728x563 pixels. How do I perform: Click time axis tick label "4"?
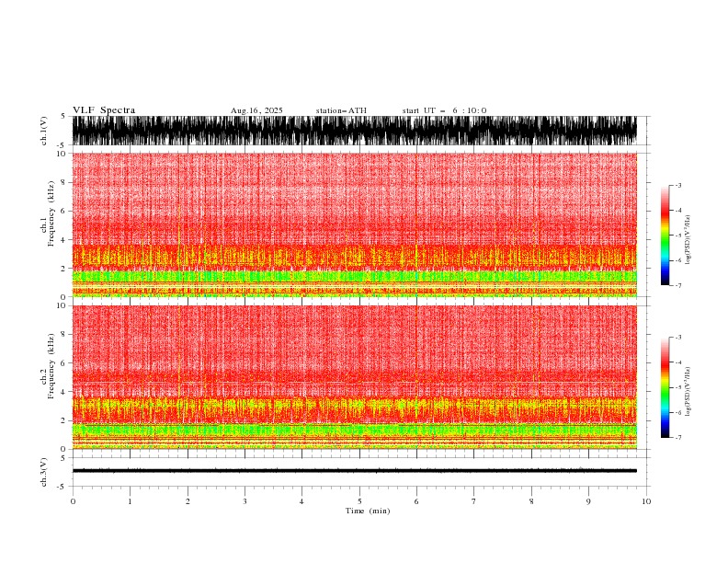pos(301,501)
